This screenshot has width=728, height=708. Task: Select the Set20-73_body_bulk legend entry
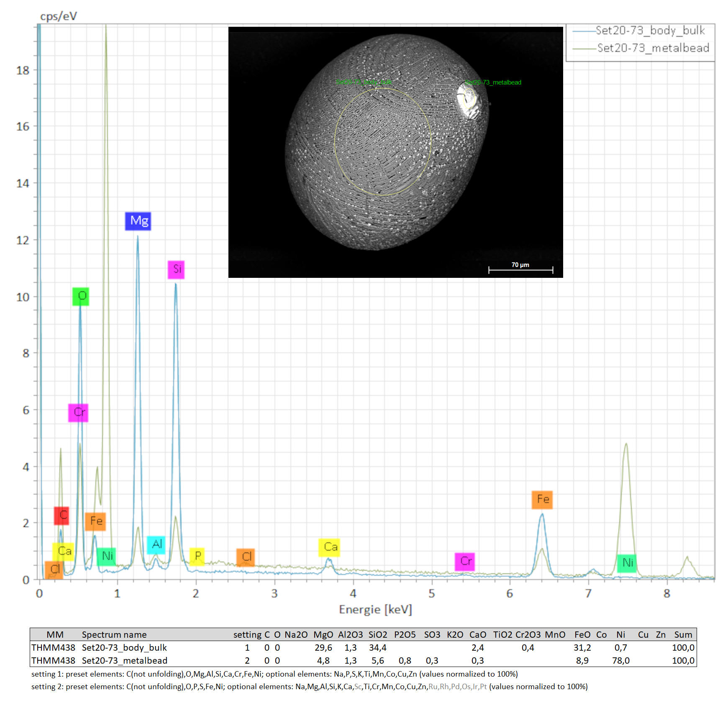(650, 31)
